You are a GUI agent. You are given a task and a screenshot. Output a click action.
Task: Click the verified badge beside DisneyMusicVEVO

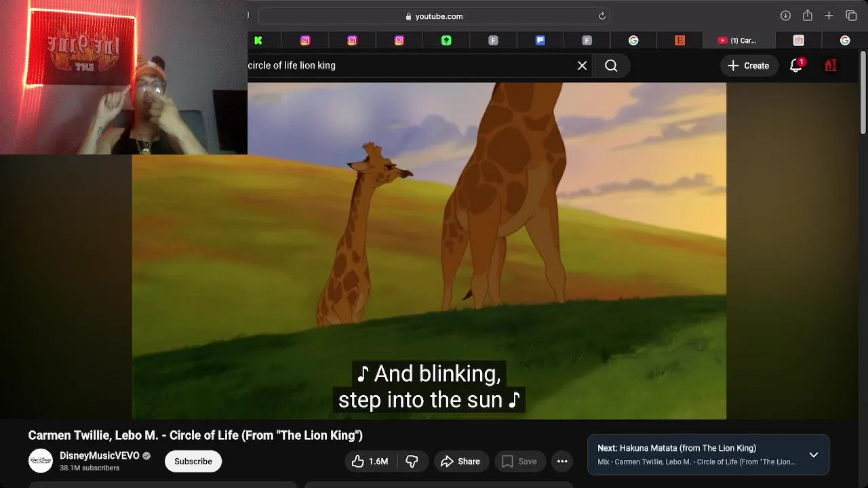pyautogui.click(x=146, y=456)
